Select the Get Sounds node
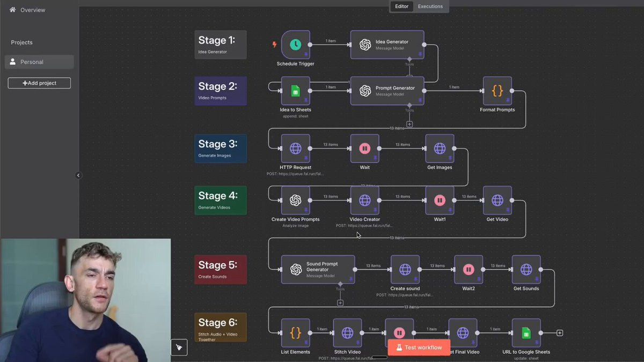This screenshot has height=362, width=644. [526, 270]
